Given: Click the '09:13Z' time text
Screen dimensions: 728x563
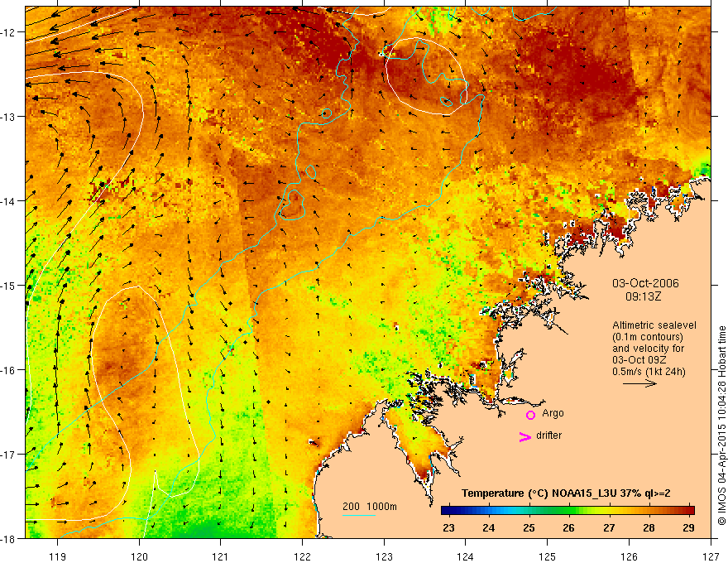Looking at the screenshot, I should coord(643,296).
